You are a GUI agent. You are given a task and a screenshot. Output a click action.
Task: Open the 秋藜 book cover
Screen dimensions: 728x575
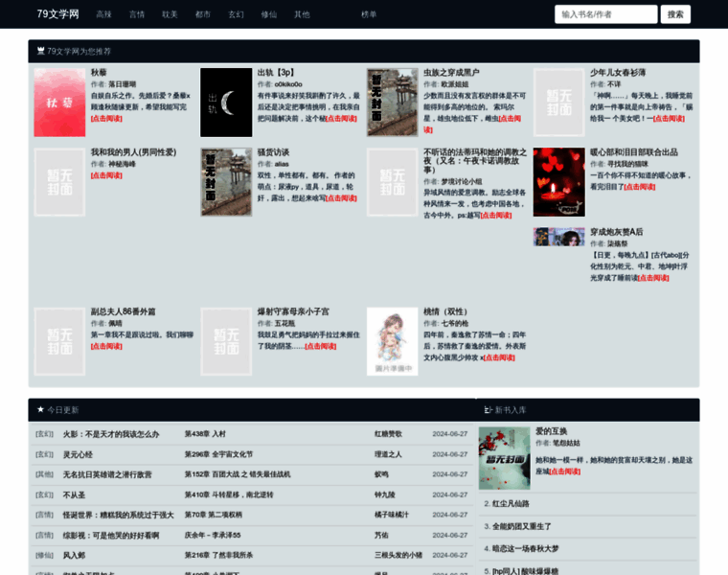coord(60,103)
